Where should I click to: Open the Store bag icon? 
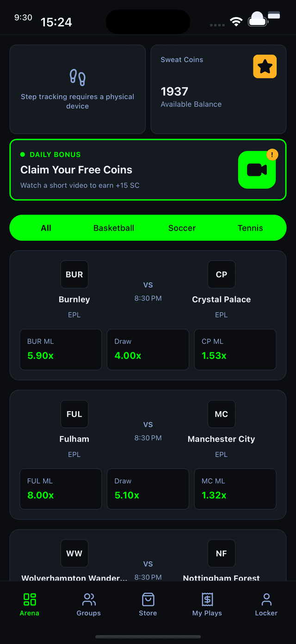click(x=148, y=600)
